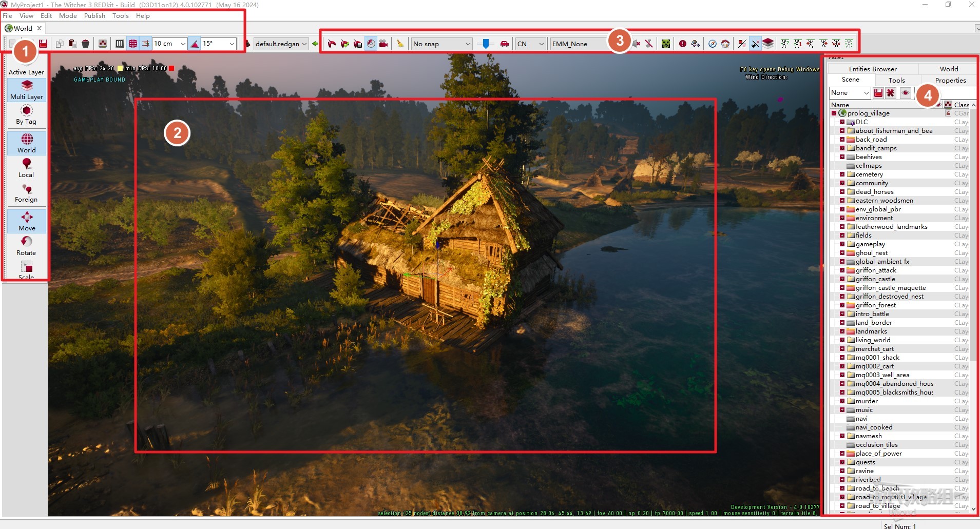Viewport: 980px width, 529px height.
Task: Switch to the Entities Browser tab
Action: (873, 69)
